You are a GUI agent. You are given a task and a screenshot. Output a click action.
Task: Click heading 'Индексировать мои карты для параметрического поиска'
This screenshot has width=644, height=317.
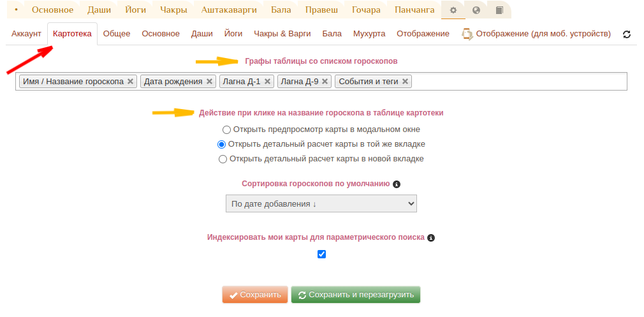point(316,237)
